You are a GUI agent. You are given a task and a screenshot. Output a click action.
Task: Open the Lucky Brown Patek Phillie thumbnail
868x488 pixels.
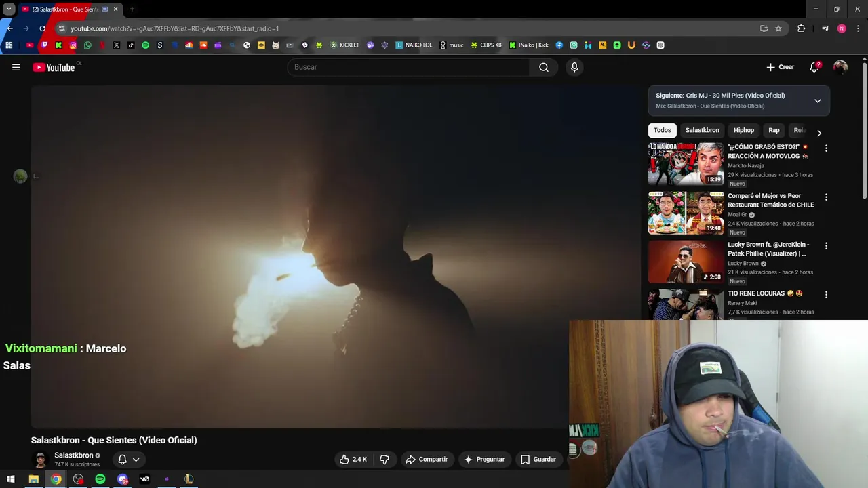coord(686,262)
